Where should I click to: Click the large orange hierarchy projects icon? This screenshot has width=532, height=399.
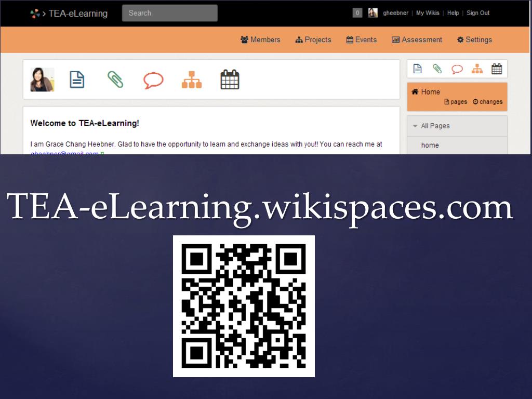click(192, 79)
